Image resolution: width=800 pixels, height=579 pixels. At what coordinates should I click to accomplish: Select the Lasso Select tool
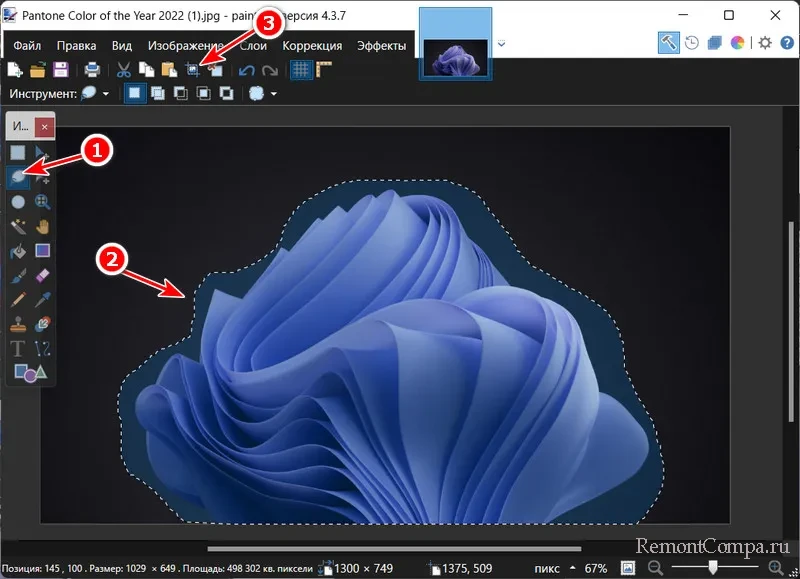tap(18, 177)
